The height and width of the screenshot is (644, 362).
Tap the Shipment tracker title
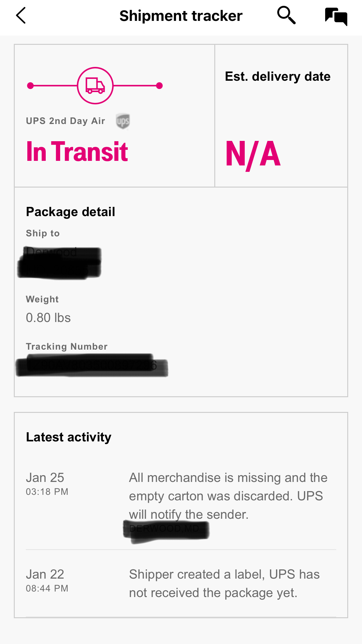click(x=181, y=16)
